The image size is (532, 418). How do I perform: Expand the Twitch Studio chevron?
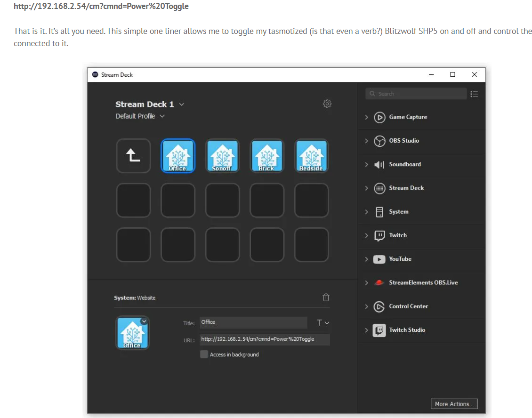(x=366, y=330)
